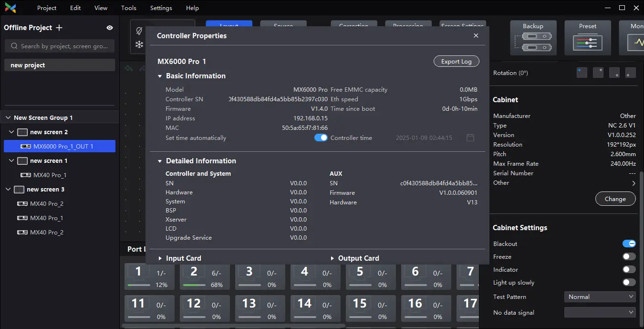Click the search projects input field

(x=60, y=46)
